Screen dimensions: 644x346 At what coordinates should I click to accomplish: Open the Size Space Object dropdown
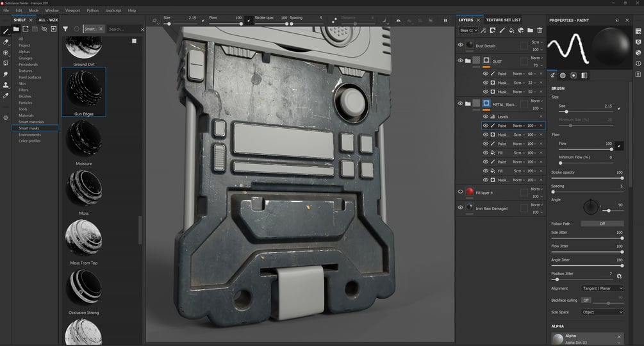[x=602, y=312]
